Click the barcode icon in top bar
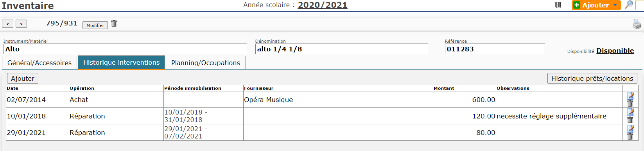 (x=558, y=5)
